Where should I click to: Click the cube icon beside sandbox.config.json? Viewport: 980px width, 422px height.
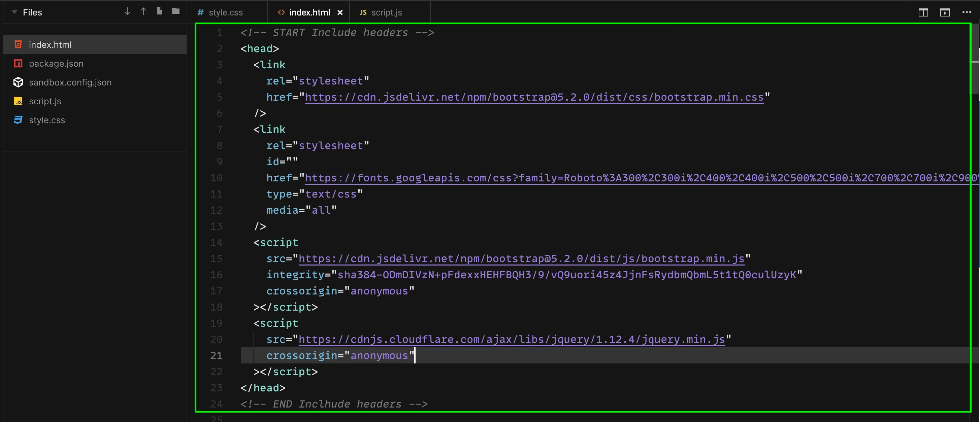point(18,82)
